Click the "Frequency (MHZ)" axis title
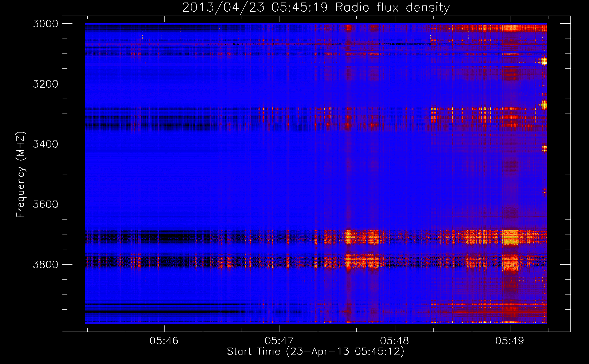Screen dimensions: 589x364 [21, 175]
